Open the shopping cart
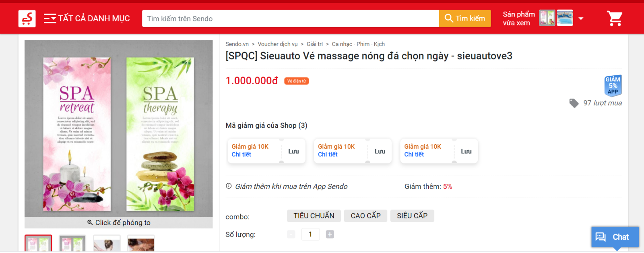The width and height of the screenshot is (644, 253). point(615,19)
